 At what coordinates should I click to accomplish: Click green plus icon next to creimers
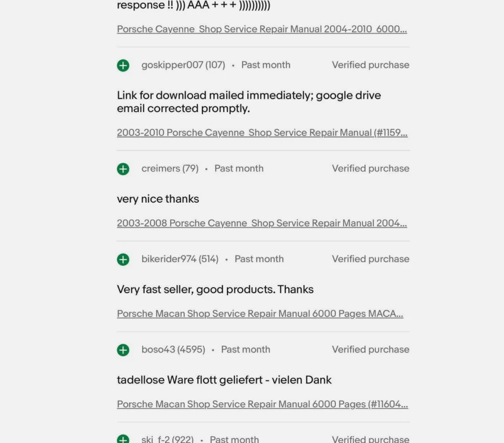click(123, 169)
